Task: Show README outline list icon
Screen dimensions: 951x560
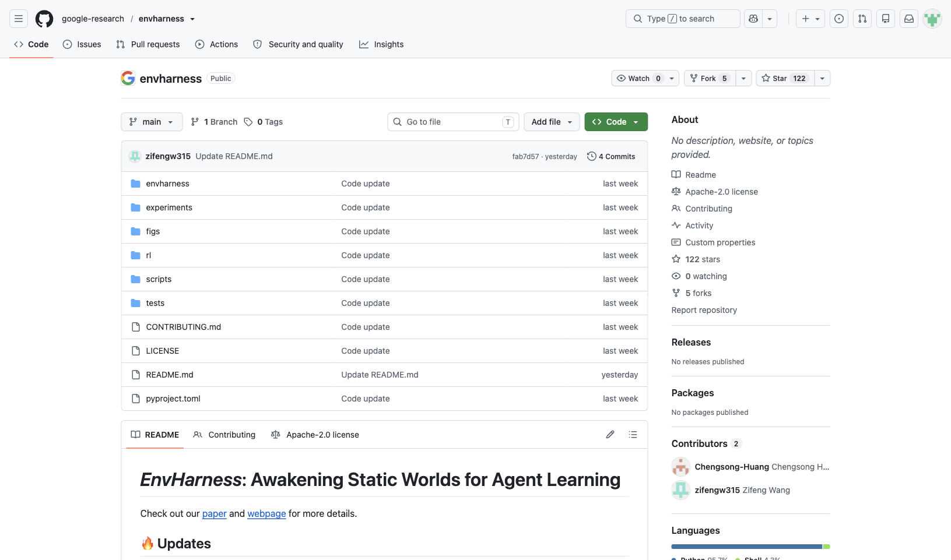Action: point(633,435)
